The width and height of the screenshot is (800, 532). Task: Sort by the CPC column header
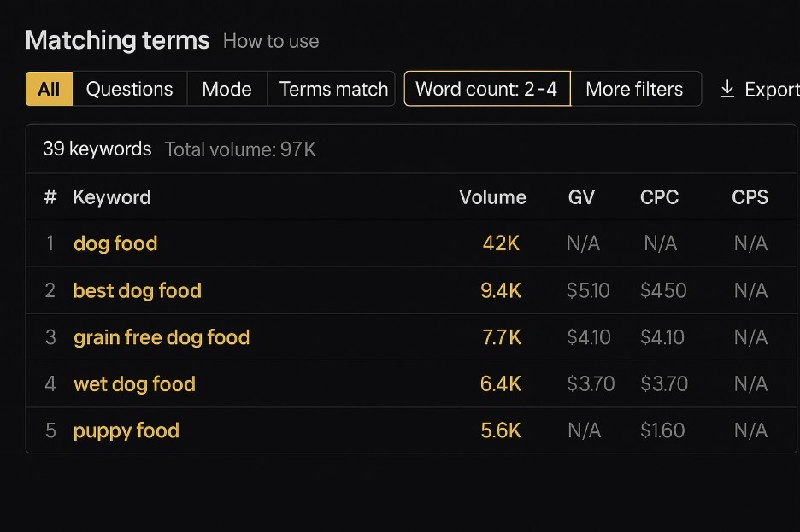click(659, 197)
